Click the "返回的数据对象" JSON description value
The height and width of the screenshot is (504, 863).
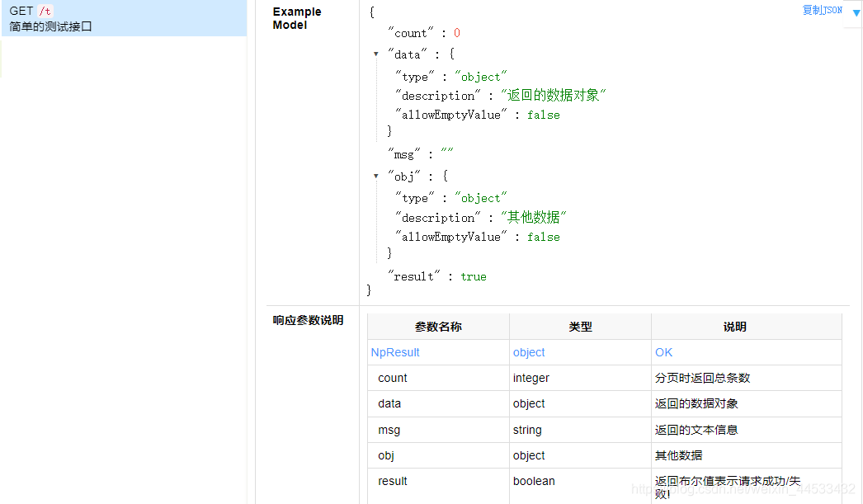point(553,95)
